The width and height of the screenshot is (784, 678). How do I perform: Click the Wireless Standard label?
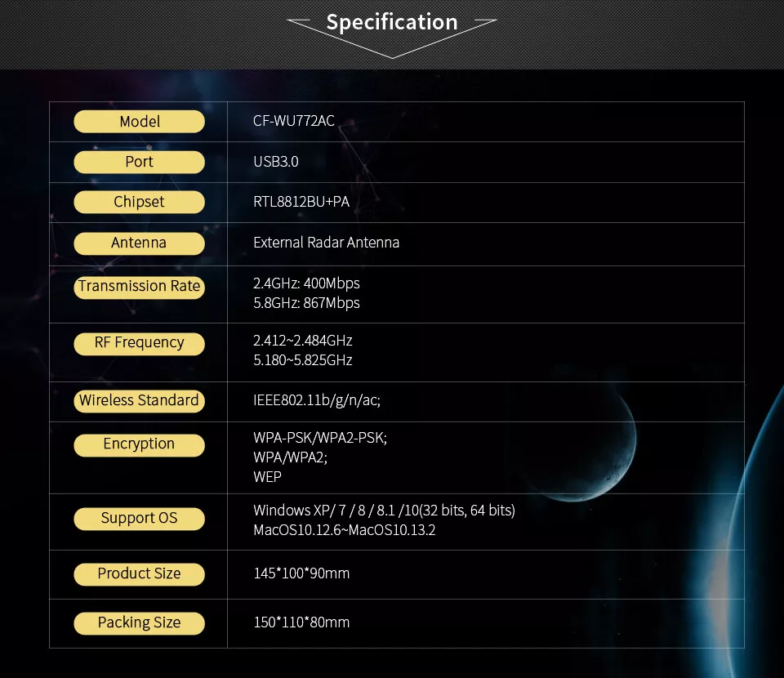[139, 400]
